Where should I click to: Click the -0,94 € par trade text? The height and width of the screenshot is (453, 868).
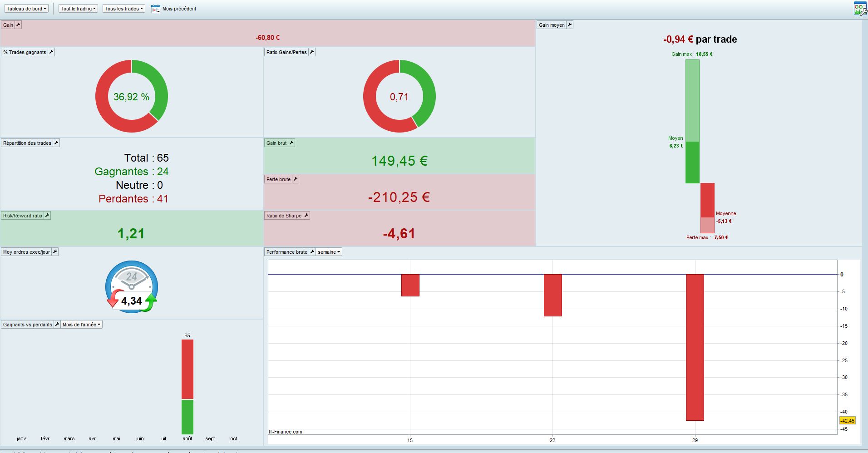(x=700, y=39)
